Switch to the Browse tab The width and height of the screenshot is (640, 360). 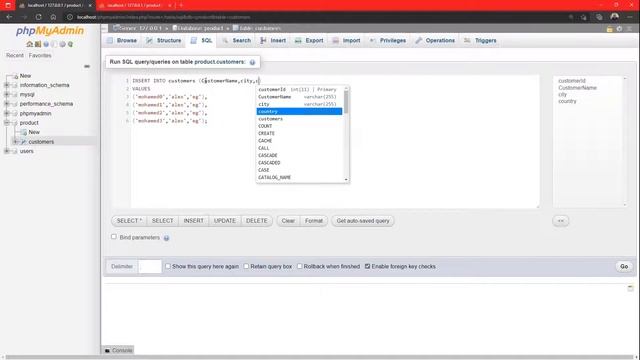[x=122, y=40]
